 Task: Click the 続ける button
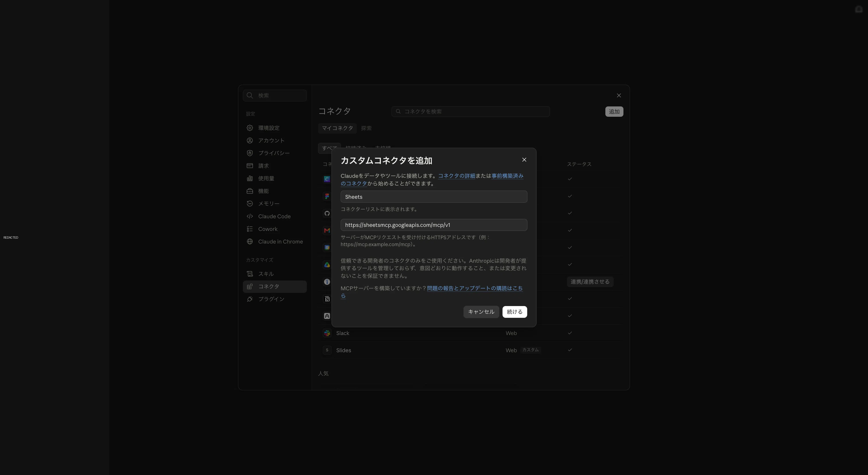(515, 312)
